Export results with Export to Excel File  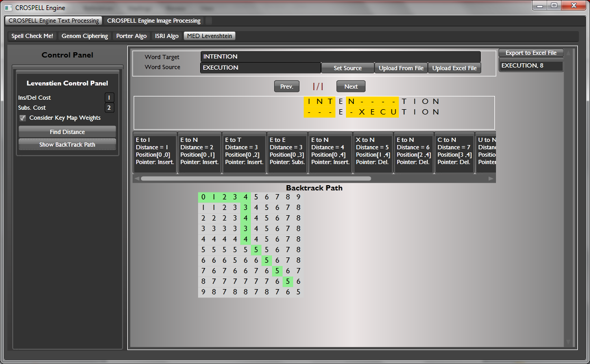pyautogui.click(x=531, y=53)
